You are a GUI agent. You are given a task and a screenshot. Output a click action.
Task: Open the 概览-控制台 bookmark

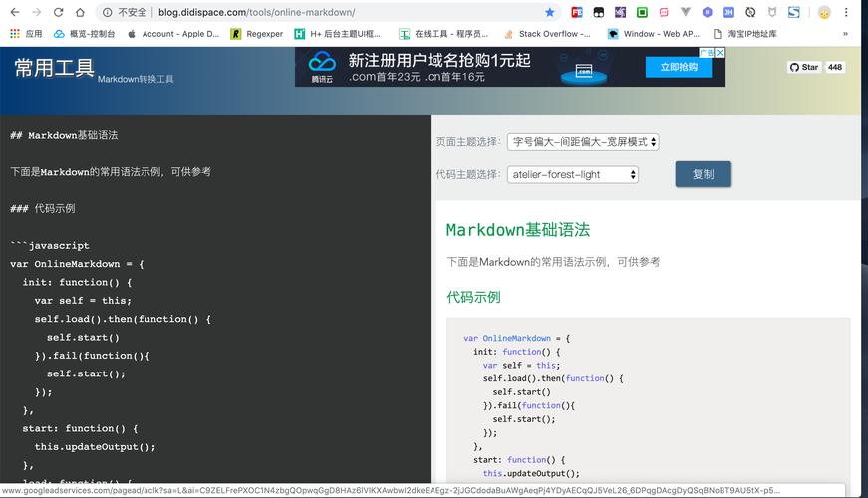tap(84, 34)
